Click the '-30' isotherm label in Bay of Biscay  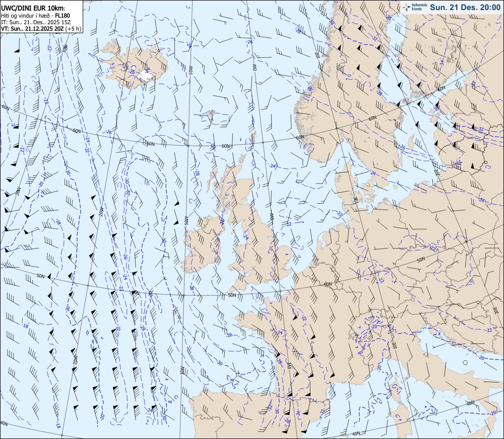(x=219, y=363)
